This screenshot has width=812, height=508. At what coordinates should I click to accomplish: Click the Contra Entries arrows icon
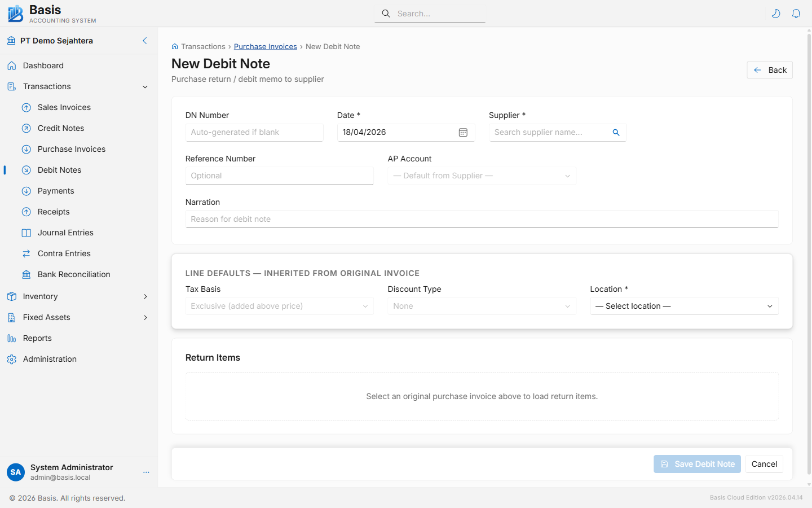click(x=26, y=253)
